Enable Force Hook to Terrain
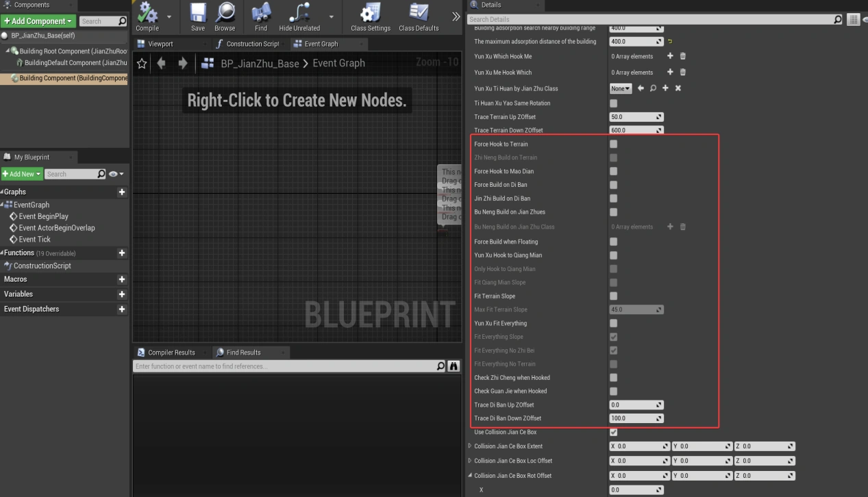Viewport: 868px width, 497px height. point(613,144)
